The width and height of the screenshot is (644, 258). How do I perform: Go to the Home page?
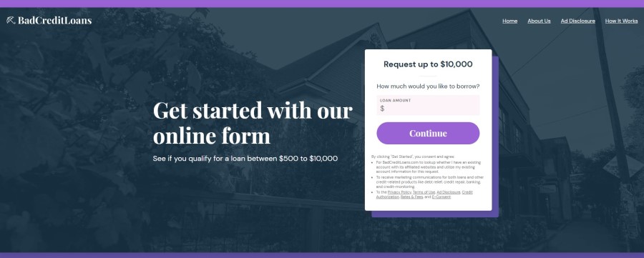click(509, 21)
